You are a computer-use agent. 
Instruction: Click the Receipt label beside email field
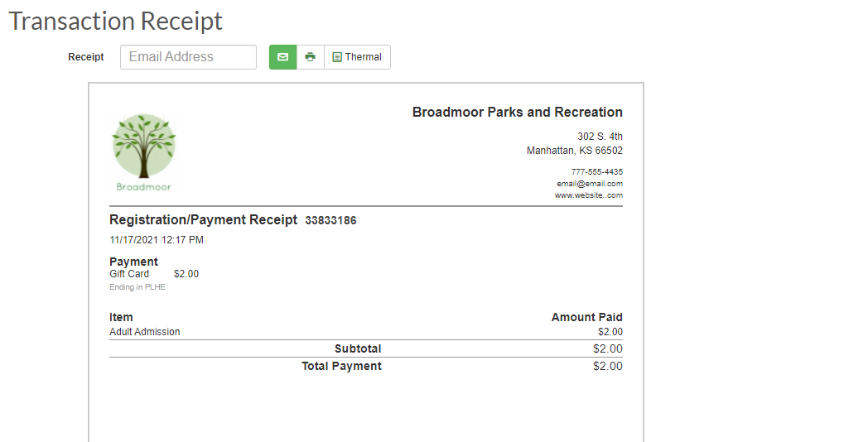click(x=86, y=57)
